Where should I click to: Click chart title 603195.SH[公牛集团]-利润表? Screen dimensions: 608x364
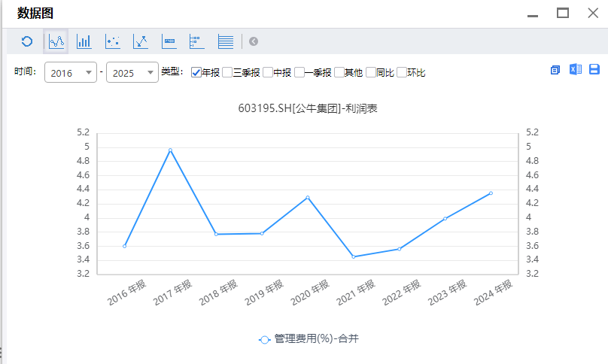pos(308,108)
